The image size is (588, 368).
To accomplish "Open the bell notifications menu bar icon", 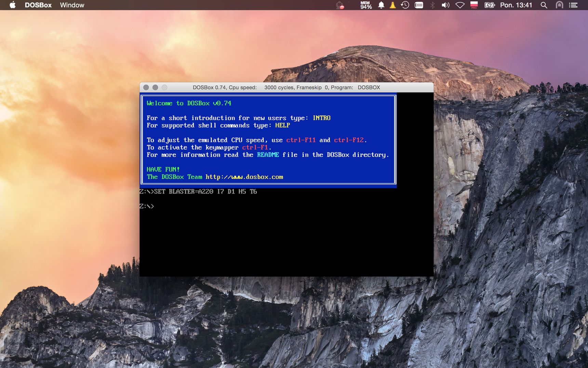I will coord(381,5).
